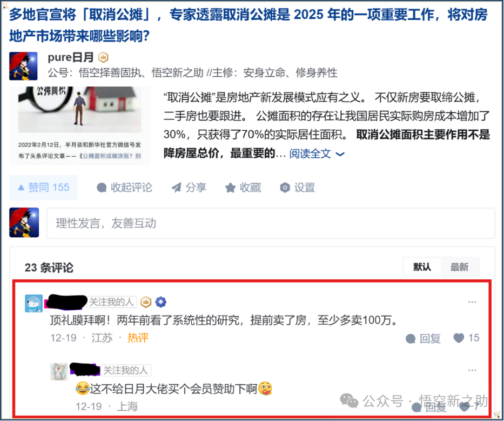Toggle the 赞同 155 upvote button
504x421 pixels.
pyautogui.click(x=43, y=188)
